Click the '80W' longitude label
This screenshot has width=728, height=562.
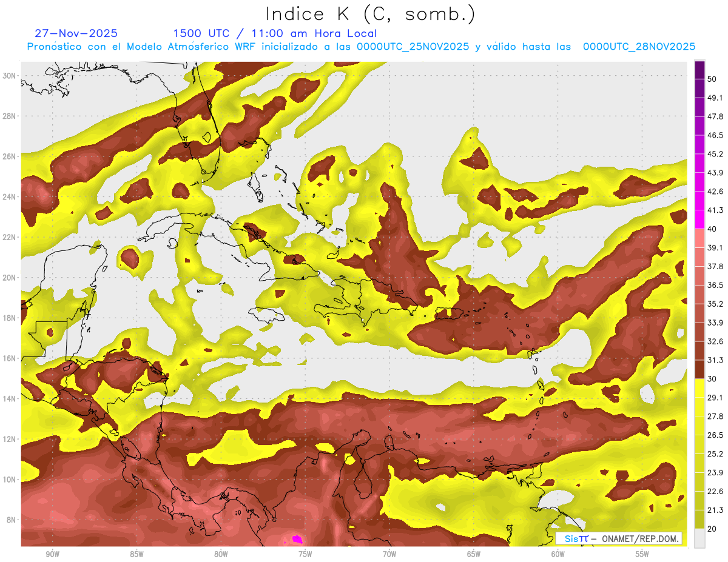[x=221, y=554]
